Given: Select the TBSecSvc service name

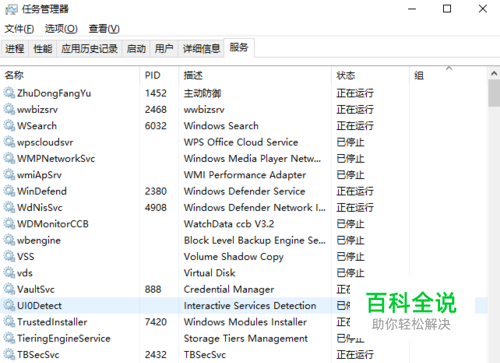Looking at the screenshot, I should click(38, 354).
